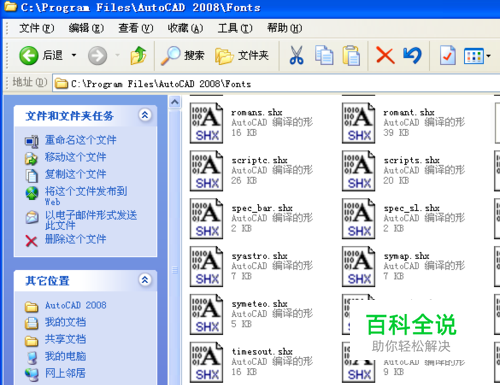Click the rename icon beside 重命名这个文件

[x=32, y=141]
